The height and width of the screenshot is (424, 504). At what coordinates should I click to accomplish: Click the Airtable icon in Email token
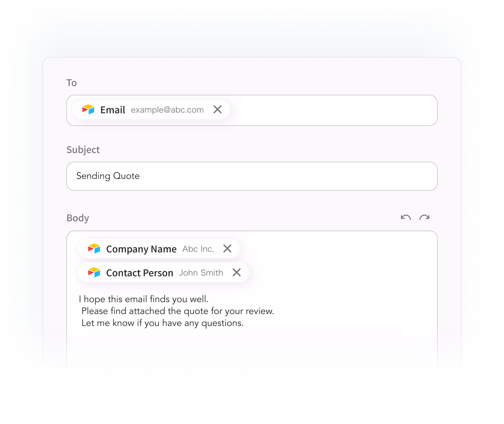[x=88, y=109]
